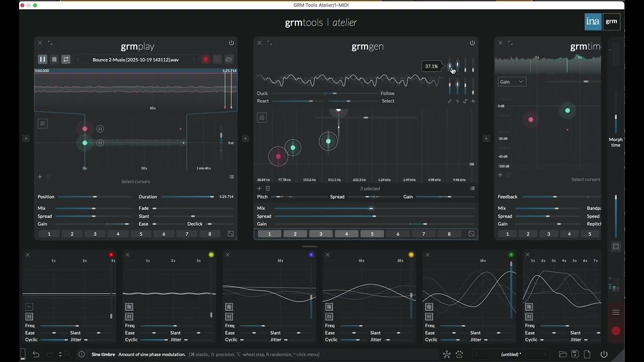The height and width of the screenshot is (362, 644).
Task: Click the red record button in grmplay
Action: click(206, 59)
